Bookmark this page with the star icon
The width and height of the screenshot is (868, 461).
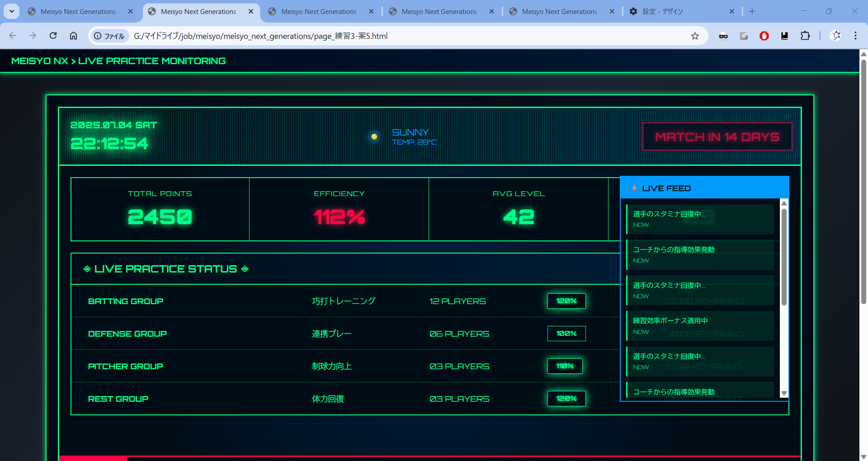pos(695,36)
